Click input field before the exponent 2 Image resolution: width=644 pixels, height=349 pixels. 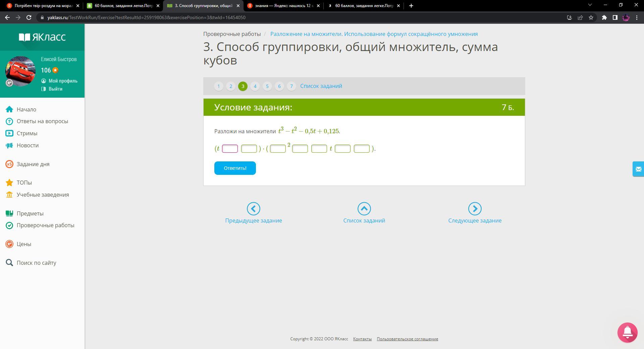point(278,149)
